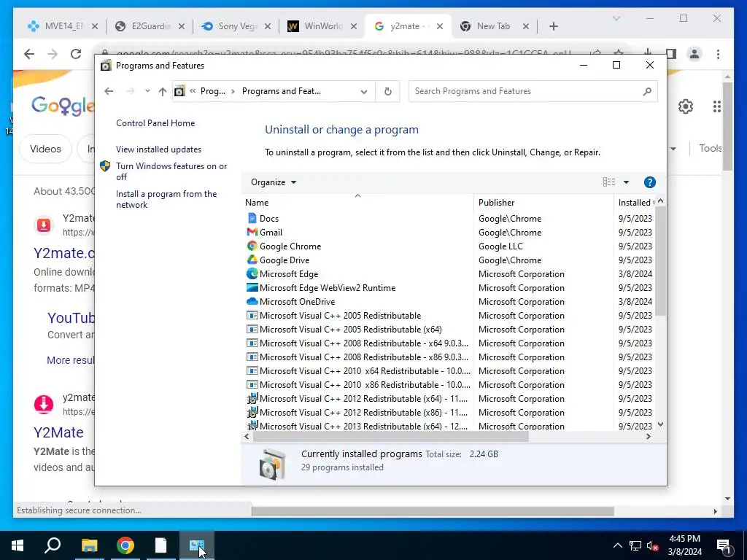Select Microsoft Edge WebView2 Runtime icon
This screenshot has height=560, width=747.
pyautogui.click(x=252, y=287)
